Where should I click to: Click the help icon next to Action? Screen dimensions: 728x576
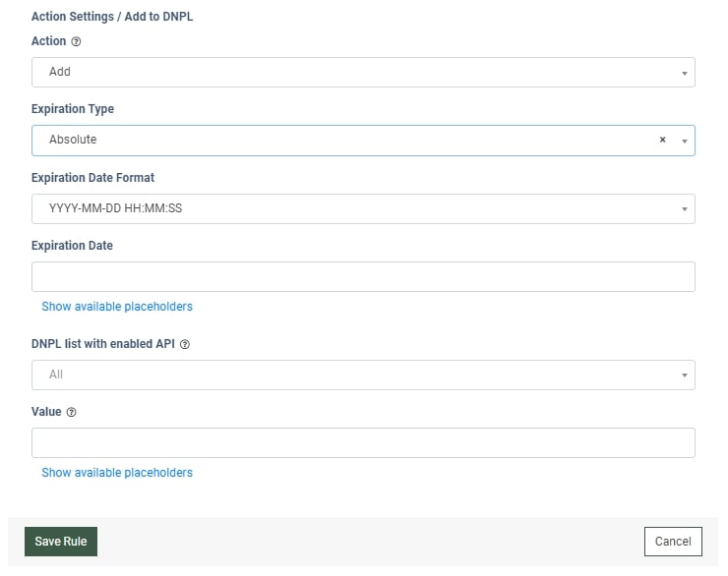77,42
